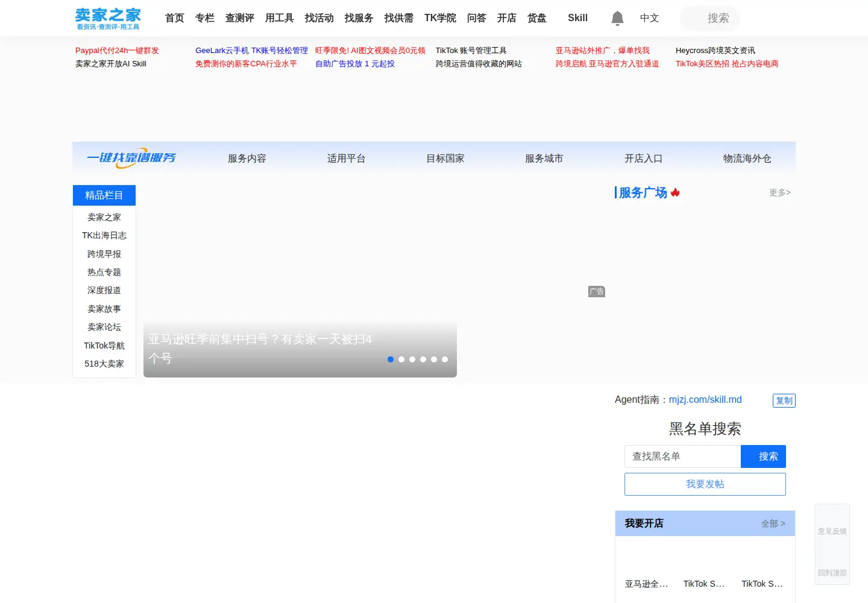868x603 pixels.
Task: Click the 卖家之家 site logo
Action: click(108, 18)
